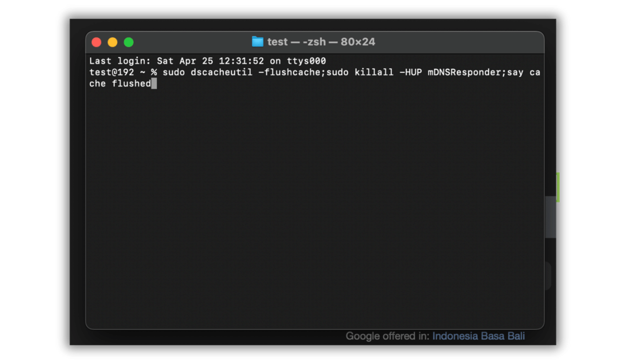This screenshot has width=626, height=364.
Task: Enter full screen with the green button
Action: (128, 42)
